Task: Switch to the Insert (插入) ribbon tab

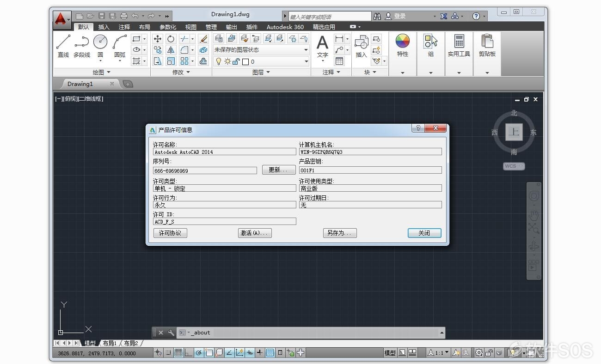Action: (x=104, y=27)
